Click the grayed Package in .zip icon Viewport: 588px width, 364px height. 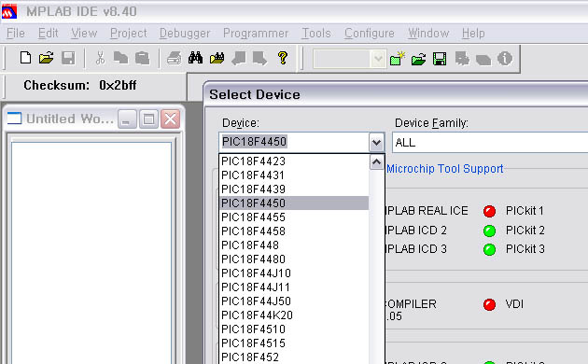pos(483,59)
